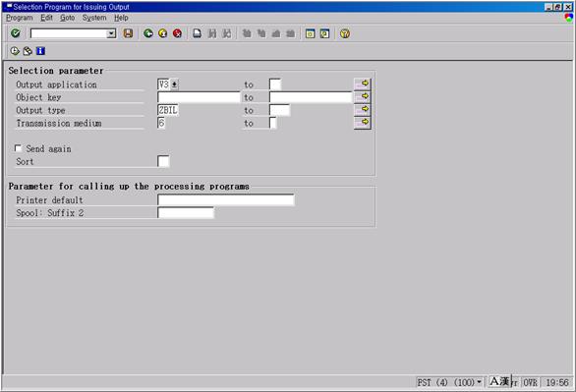
Task: Click the Previous page icon
Action: tap(261, 33)
